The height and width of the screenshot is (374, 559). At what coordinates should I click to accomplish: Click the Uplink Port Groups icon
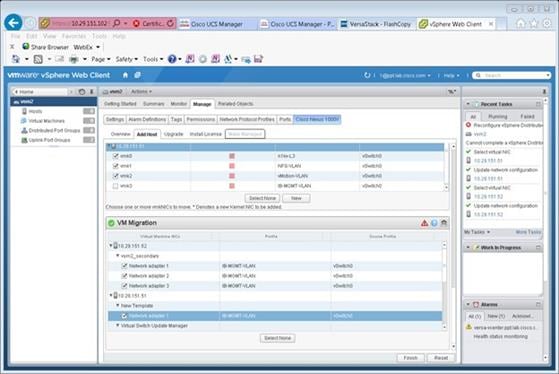(24, 140)
